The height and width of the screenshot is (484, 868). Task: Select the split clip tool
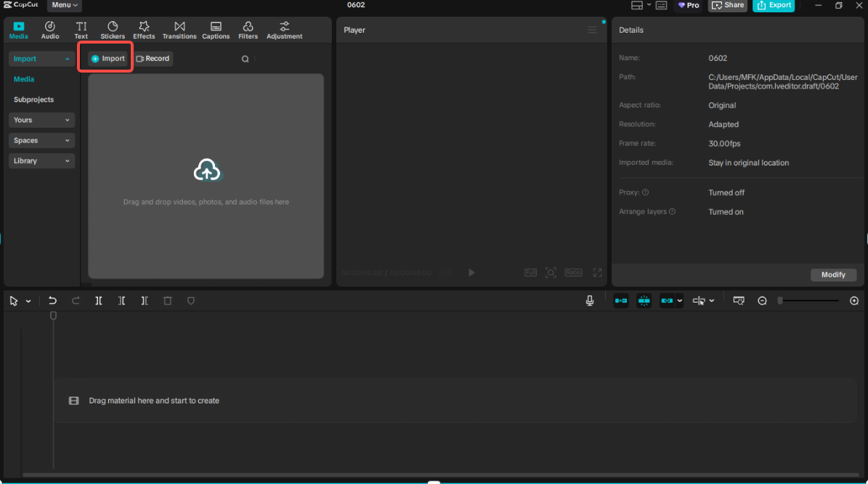[x=98, y=300]
